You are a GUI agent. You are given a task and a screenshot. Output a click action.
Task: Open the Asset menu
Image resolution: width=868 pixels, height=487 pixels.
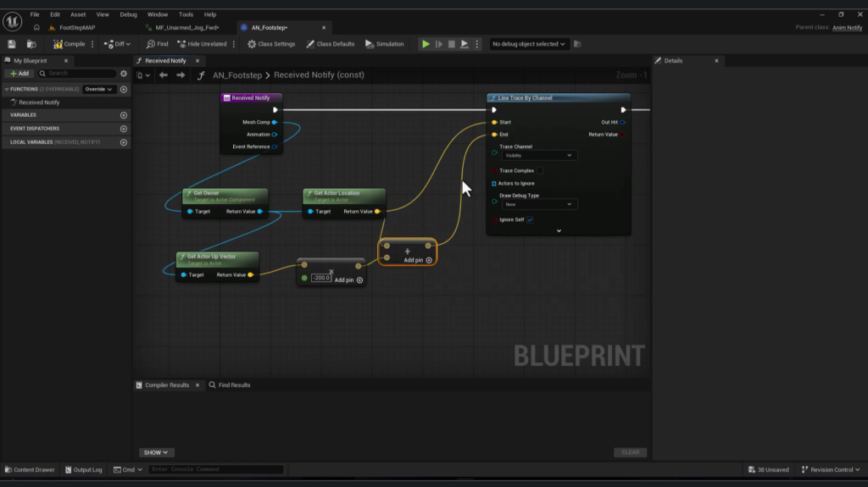pos(78,14)
